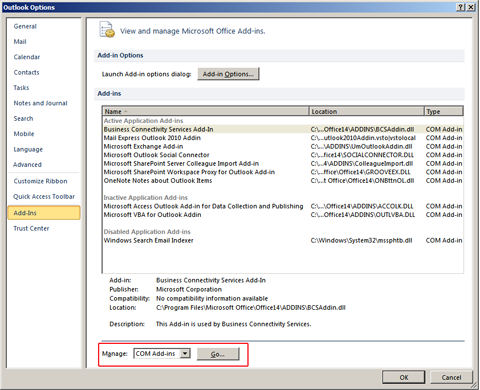
Task: Click the Go button beside Manage
Action: pos(218,354)
